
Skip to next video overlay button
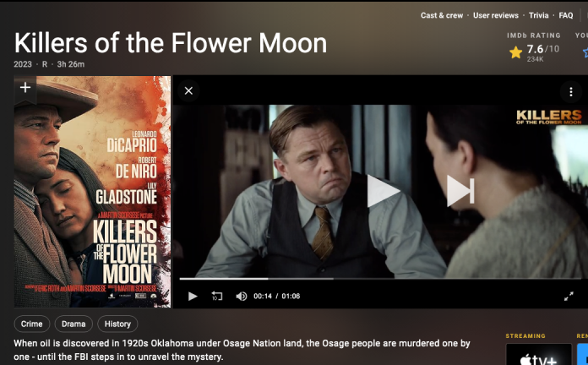(x=460, y=191)
